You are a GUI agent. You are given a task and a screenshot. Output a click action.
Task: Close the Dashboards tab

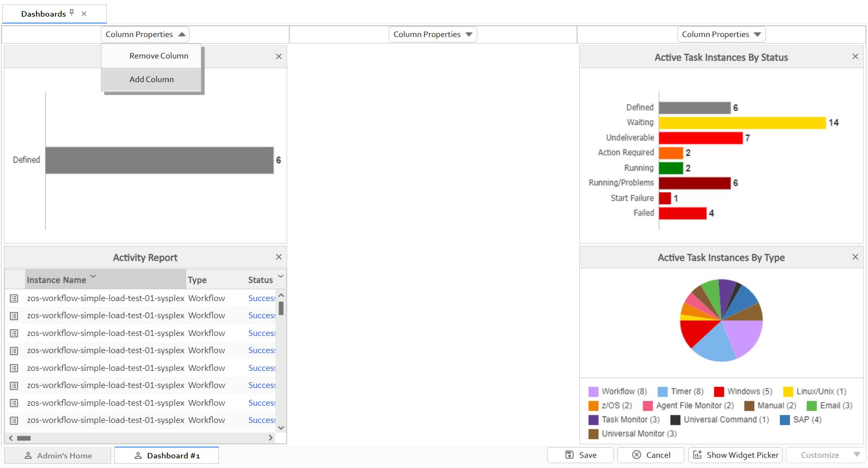pos(84,14)
